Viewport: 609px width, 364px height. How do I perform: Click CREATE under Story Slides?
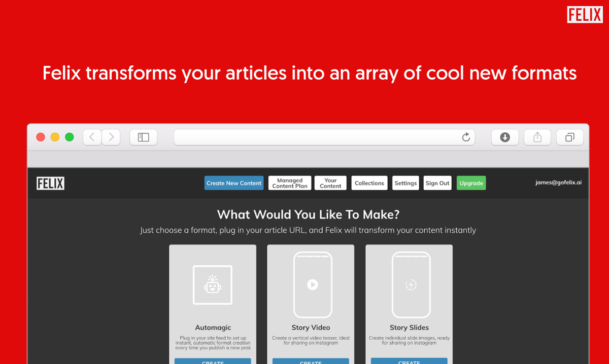409,361
